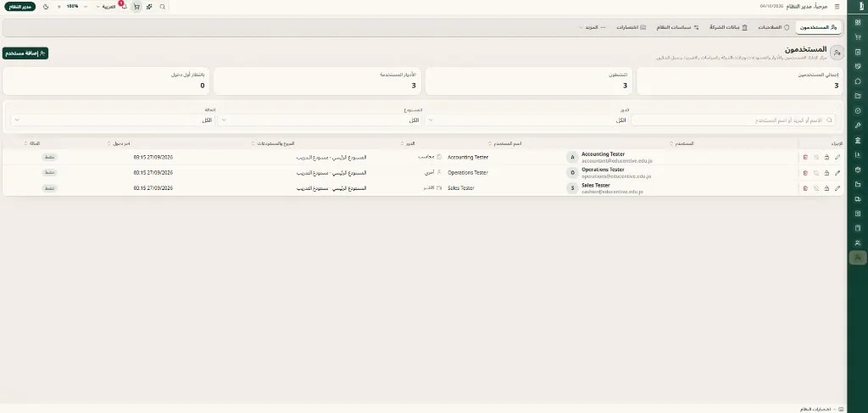868x413 pixels.
Task: Open the bank building icon in sidebar
Action: pyautogui.click(x=858, y=140)
